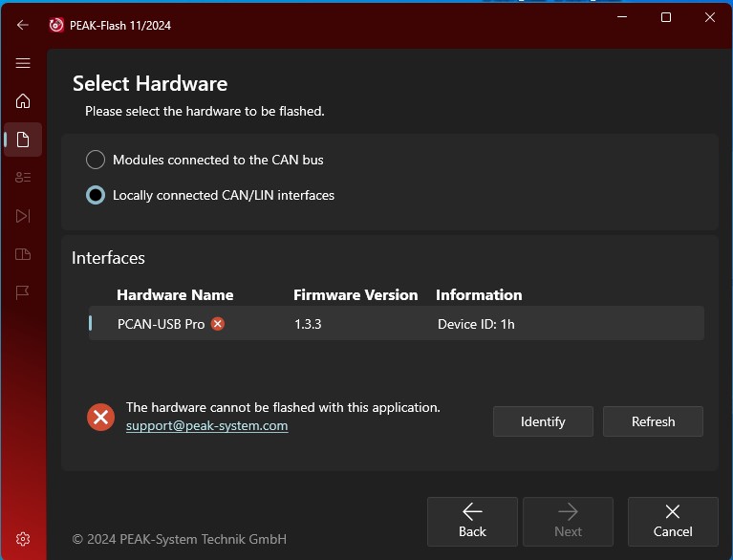Image resolution: width=733 pixels, height=560 pixels.
Task: Select the document page icon in sidebar
Action: point(23,140)
